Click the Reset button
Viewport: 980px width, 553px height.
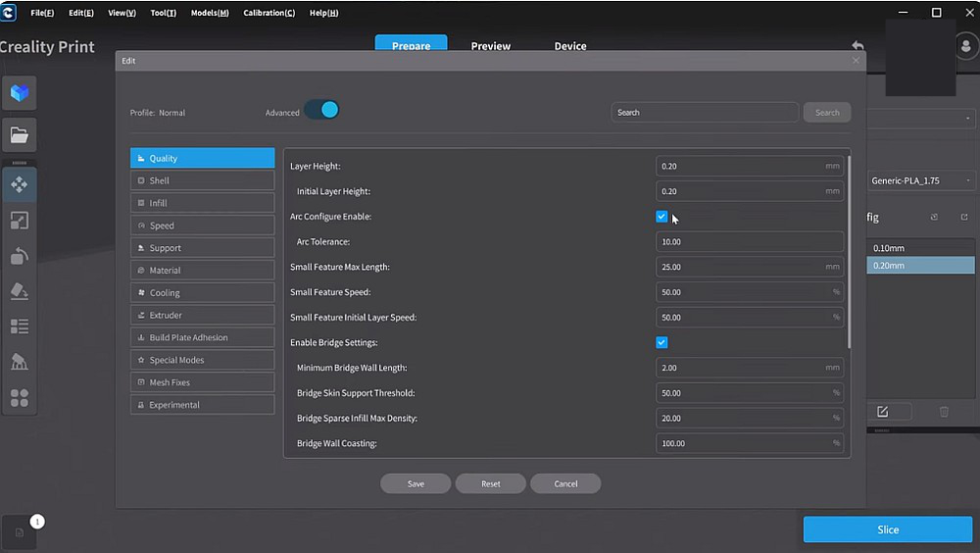491,483
